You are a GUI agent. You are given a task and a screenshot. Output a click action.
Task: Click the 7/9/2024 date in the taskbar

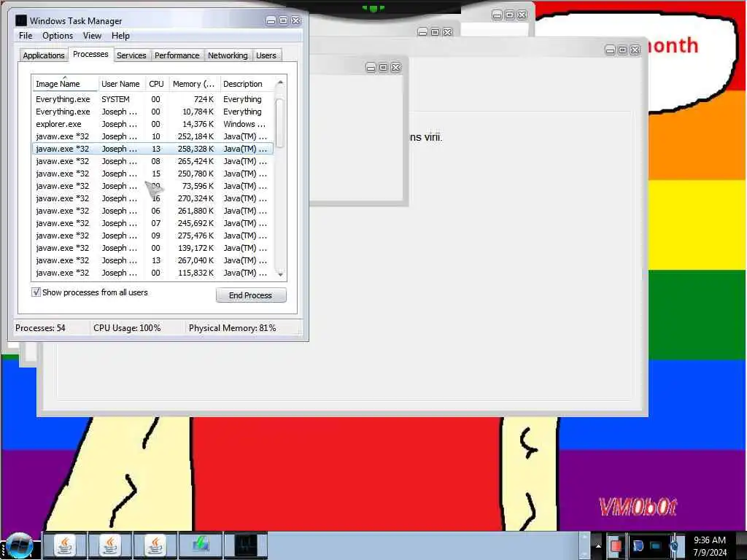tap(710, 553)
